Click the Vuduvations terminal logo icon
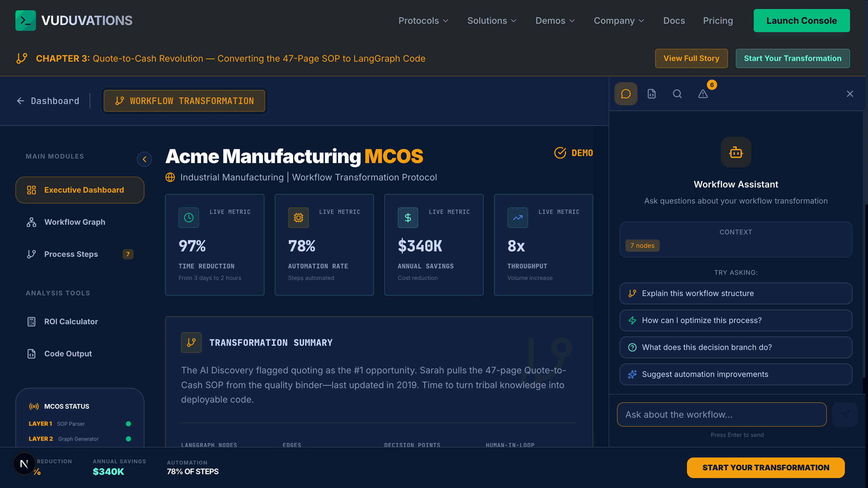 coord(26,21)
